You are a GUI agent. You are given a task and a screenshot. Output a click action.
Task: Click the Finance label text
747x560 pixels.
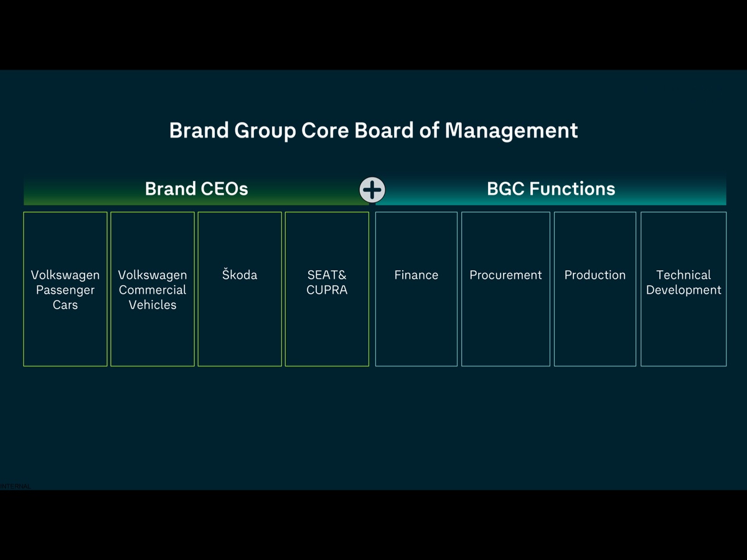click(x=416, y=275)
